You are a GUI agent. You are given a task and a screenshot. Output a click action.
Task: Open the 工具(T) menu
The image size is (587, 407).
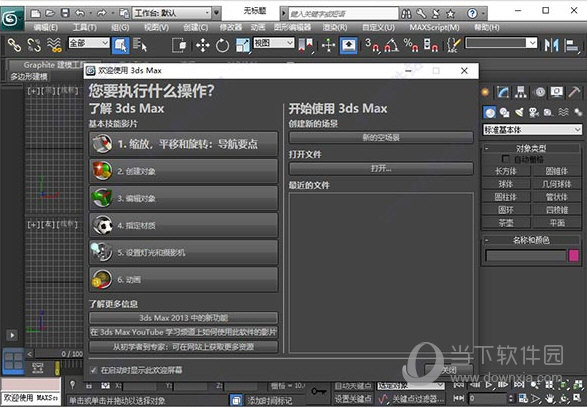click(x=84, y=27)
